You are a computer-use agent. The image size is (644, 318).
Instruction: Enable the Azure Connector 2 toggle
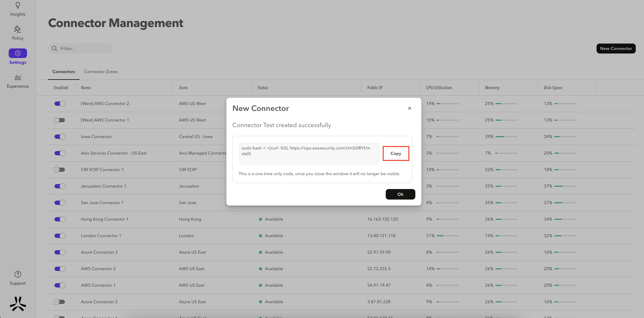click(59, 302)
